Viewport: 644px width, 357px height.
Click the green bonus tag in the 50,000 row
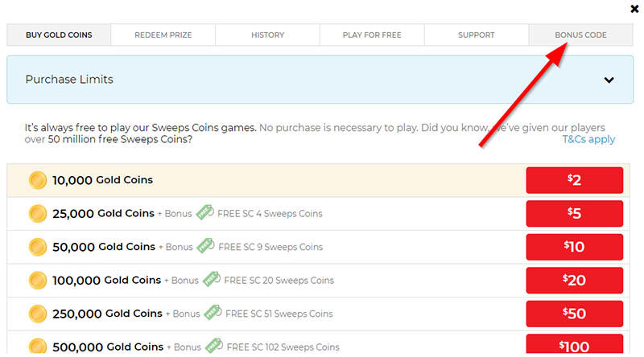click(x=204, y=247)
